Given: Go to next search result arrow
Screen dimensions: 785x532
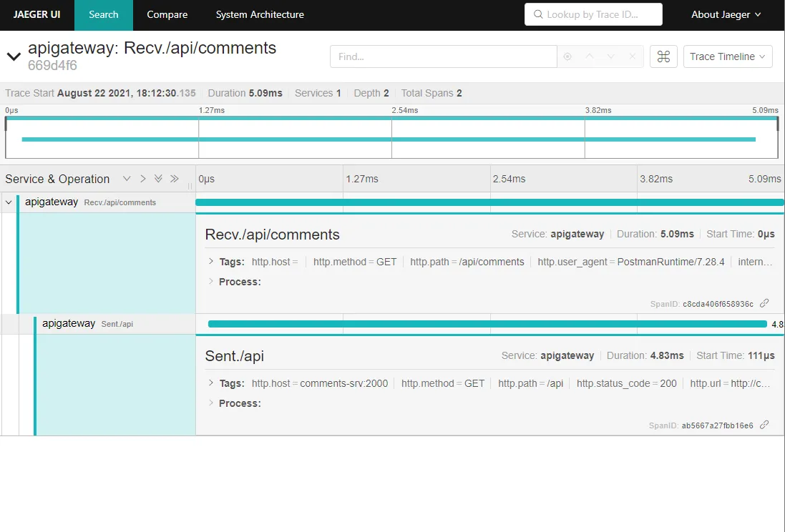Looking at the screenshot, I should (x=611, y=56).
